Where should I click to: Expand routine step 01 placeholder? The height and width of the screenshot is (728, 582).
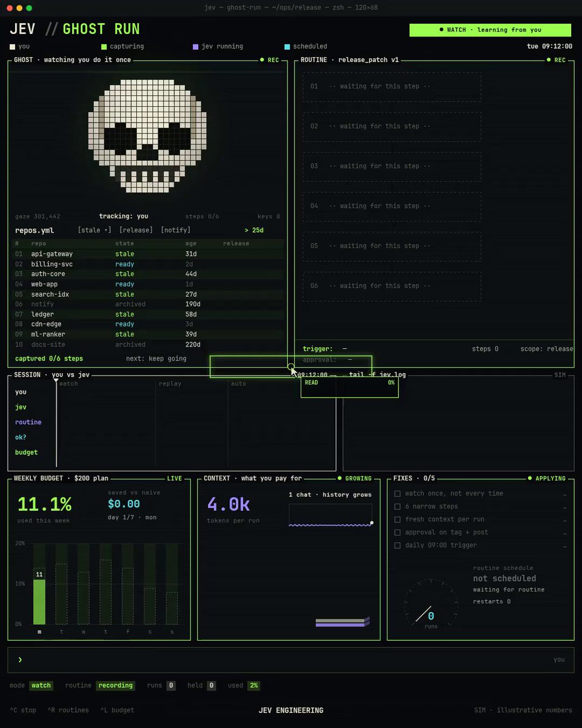pyautogui.click(x=392, y=86)
